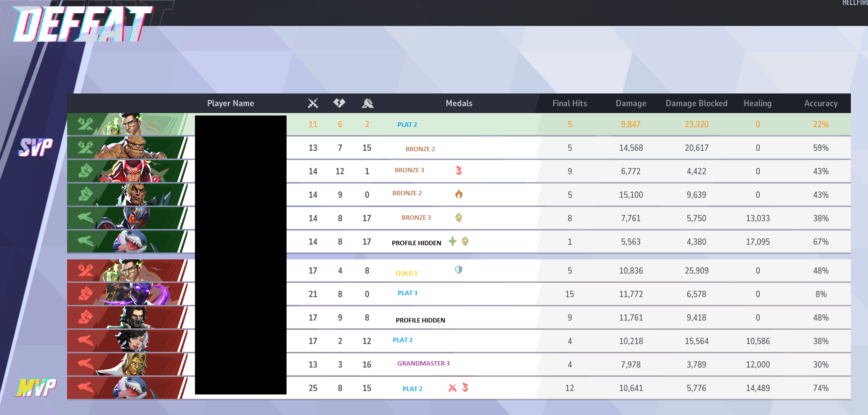Open the hero portrait in the GOLD 1 row
Screen dimensions: 868x415
131,271
